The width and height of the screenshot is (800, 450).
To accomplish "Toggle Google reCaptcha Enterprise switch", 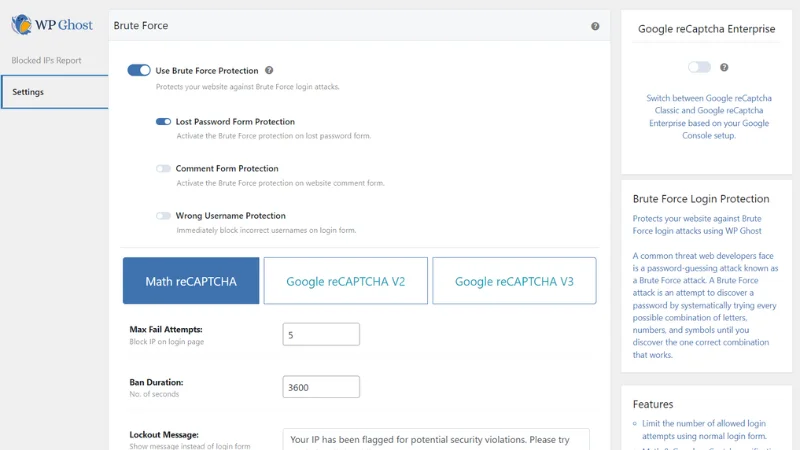I will (699, 67).
